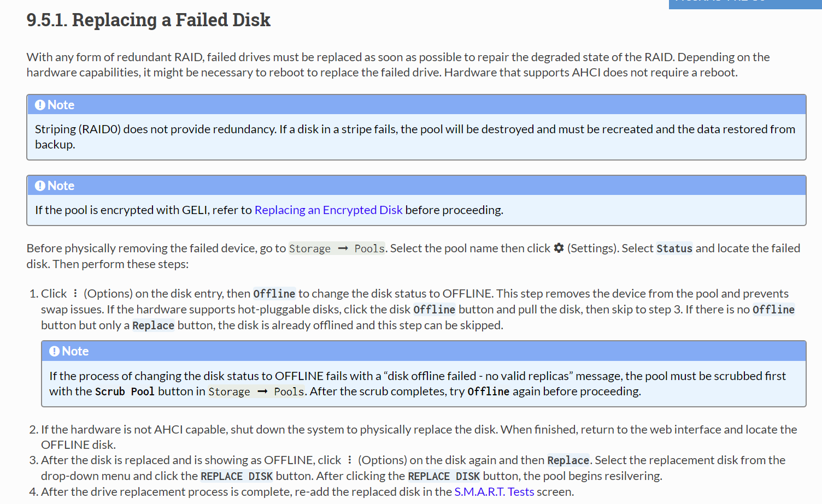
Task: Click the exclamation icon in the scrub Note header
Action: pyautogui.click(x=54, y=351)
